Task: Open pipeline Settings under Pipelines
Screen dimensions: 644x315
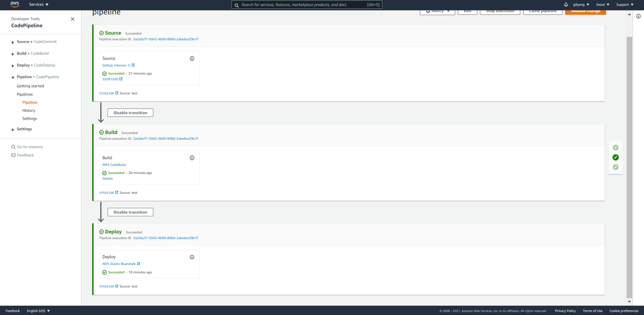Action: 30,119
